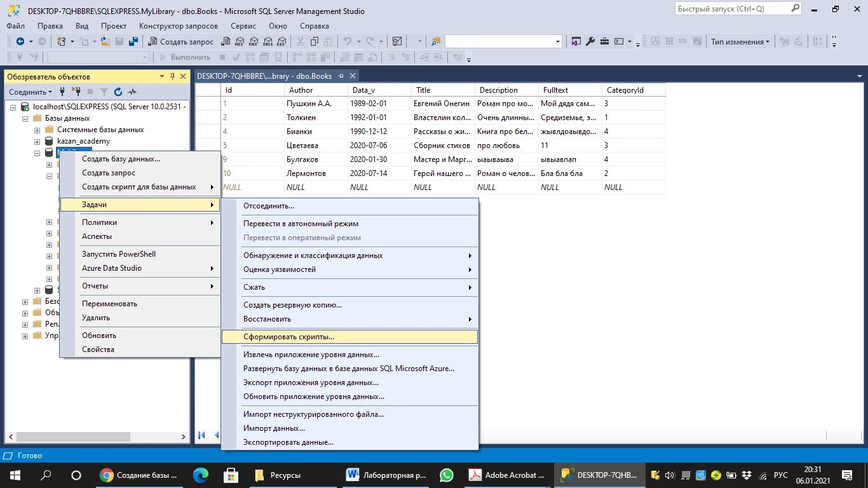Open Adobe Acrobat taskbar item
The image size is (868, 488).
(506, 475)
